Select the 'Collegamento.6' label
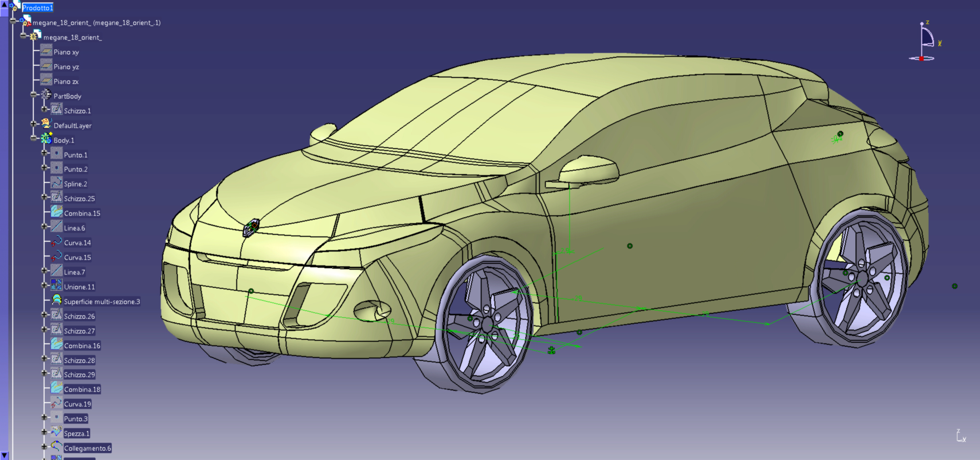 coord(88,448)
